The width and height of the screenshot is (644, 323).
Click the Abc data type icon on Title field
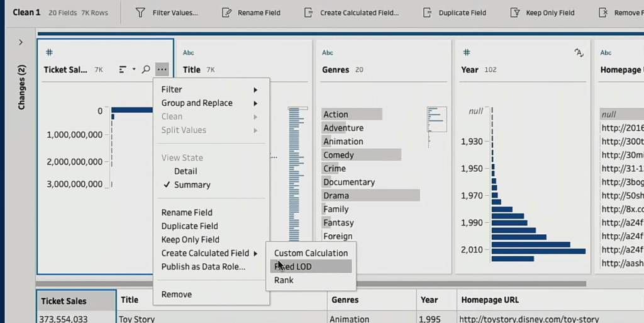[189, 53]
